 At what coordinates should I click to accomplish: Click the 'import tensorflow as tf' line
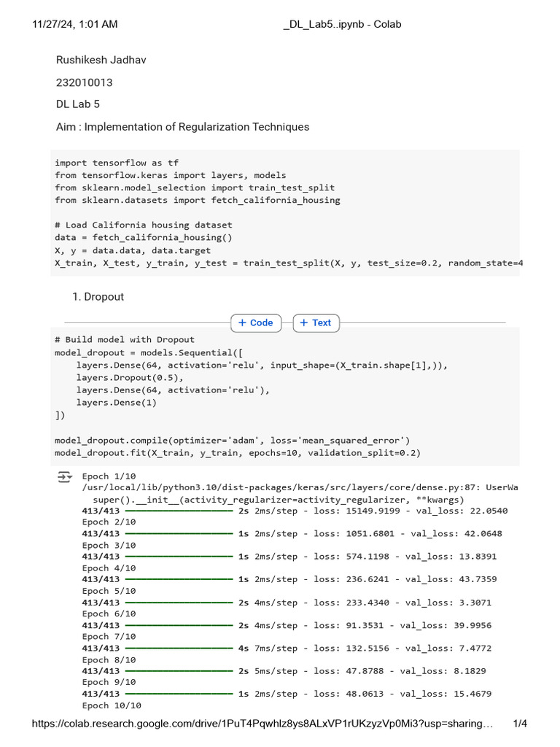coord(117,163)
